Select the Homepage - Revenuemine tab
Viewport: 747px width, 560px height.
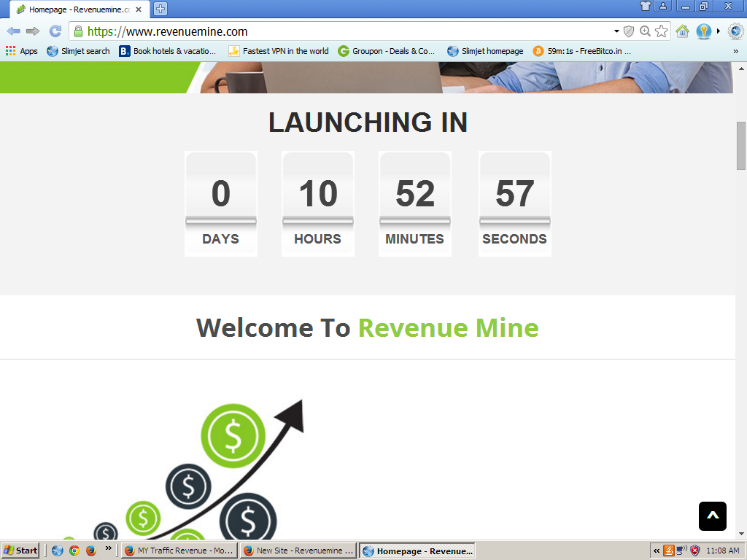tap(79, 9)
